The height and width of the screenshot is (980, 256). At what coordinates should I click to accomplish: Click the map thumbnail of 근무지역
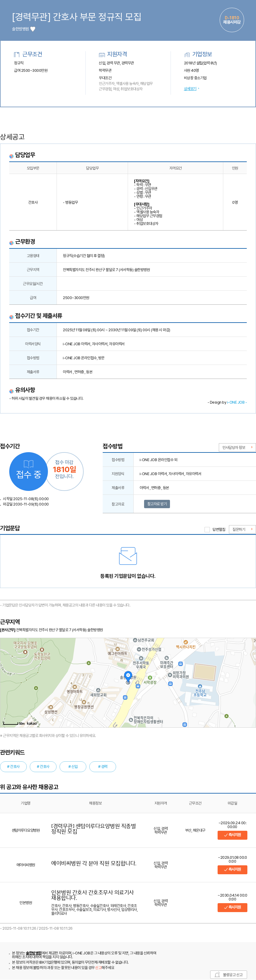(128, 682)
